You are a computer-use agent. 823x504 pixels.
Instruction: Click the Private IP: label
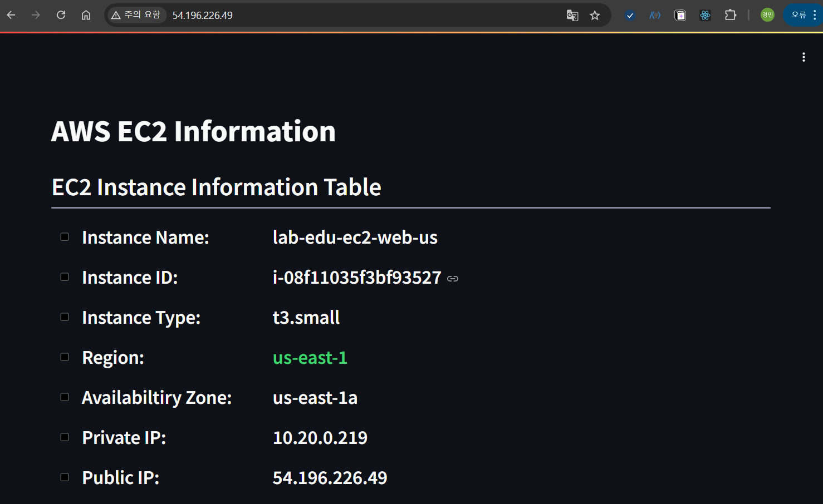pos(124,438)
